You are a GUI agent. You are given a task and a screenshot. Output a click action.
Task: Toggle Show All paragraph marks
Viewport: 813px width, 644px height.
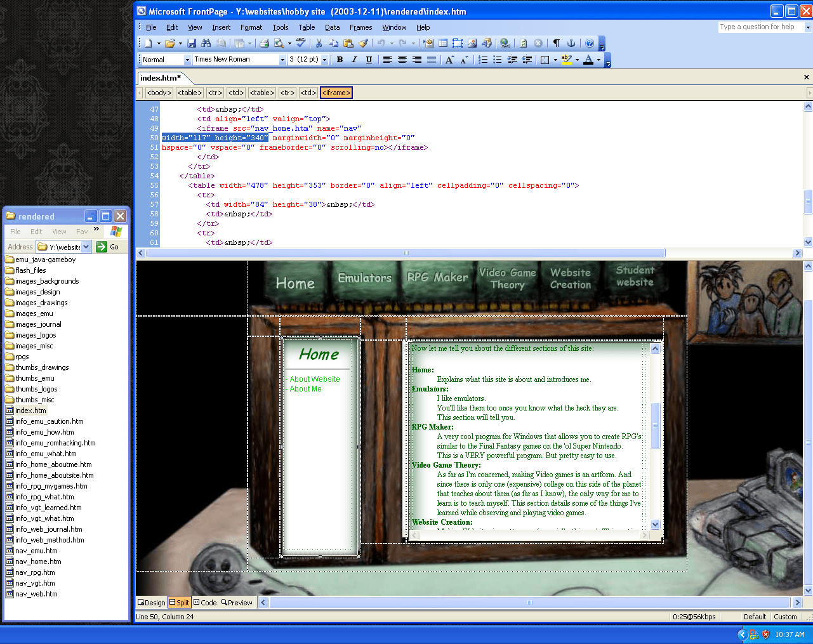[x=556, y=43]
